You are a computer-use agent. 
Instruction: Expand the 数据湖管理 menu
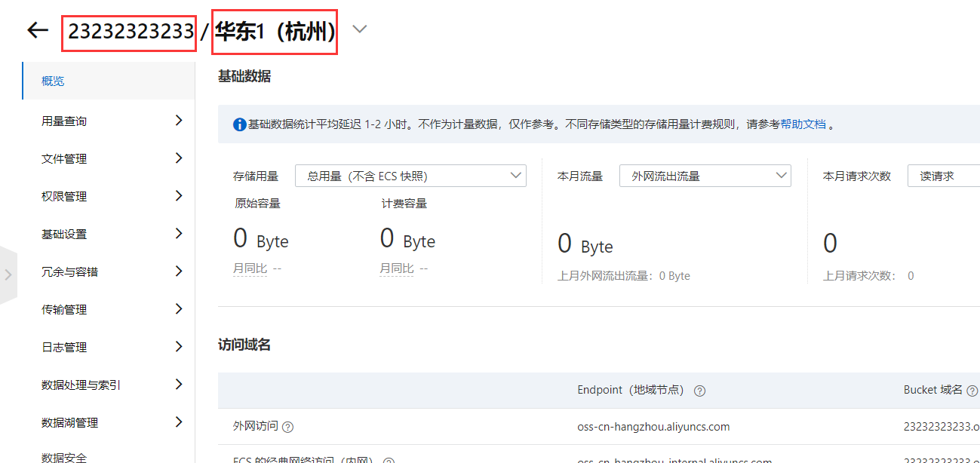112,422
